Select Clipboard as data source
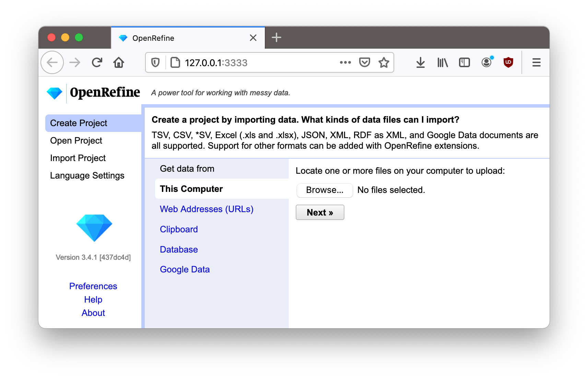 pyautogui.click(x=179, y=229)
